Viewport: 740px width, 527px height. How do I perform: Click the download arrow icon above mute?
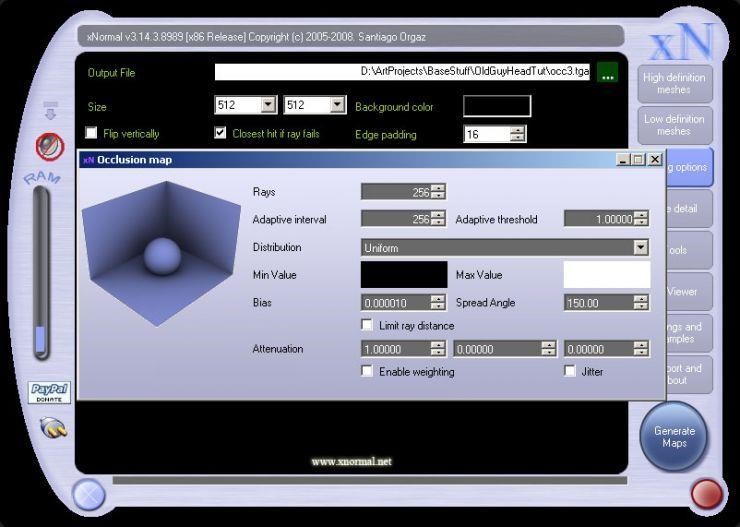pos(50,110)
